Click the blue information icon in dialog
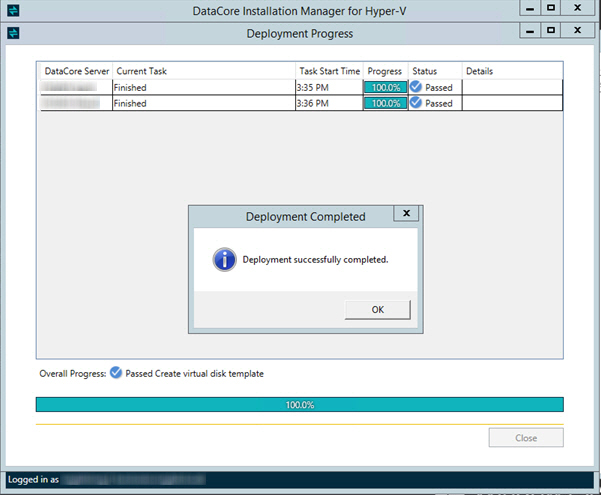Viewport: 601px width, 495px height. (x=224, y=260)
